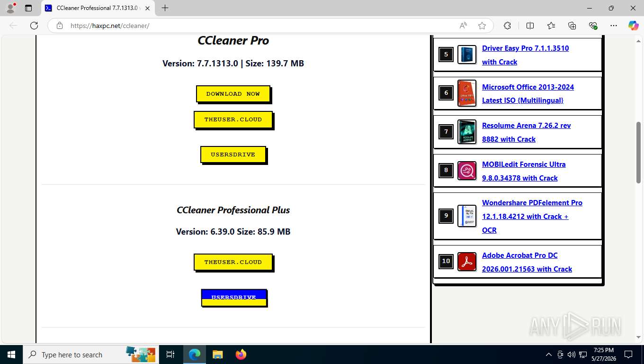Click the 'CCleaner Pro' heading text
Image resolution: width=644 pixels, height=364 pixels.
(233, 41)
